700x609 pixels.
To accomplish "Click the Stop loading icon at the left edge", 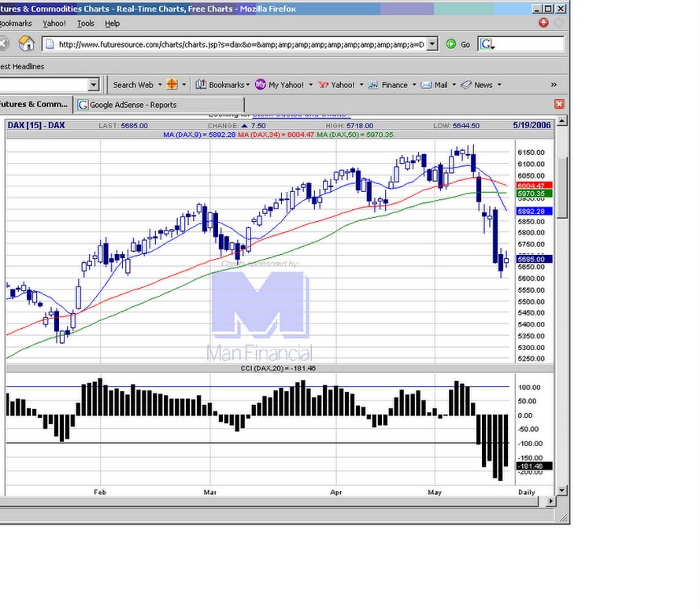I will click(x=2, y=44).
